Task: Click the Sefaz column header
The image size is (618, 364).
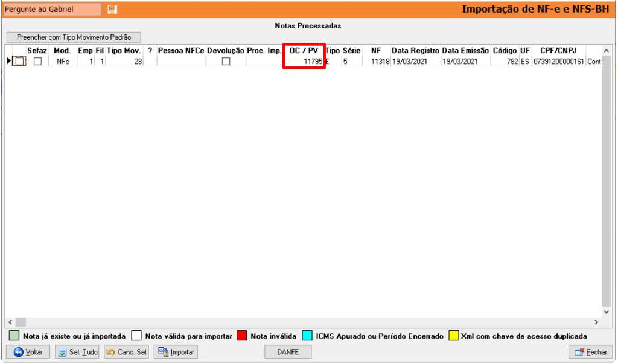Action: click(37, 51)
